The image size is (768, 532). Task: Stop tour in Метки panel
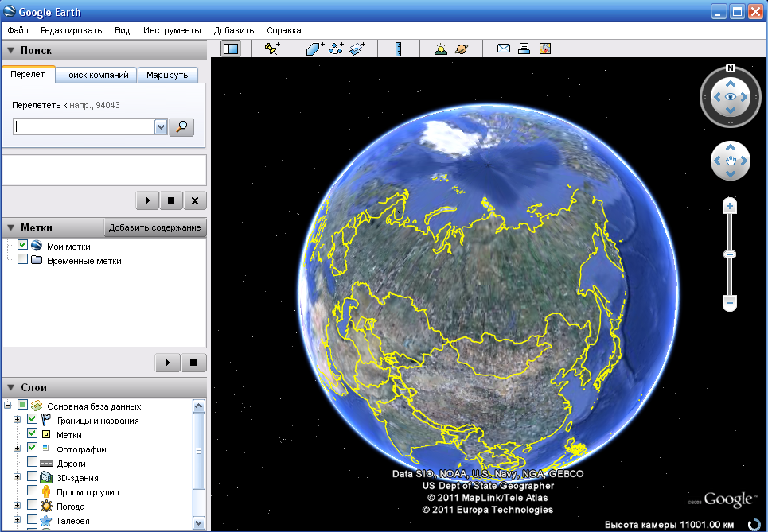tap(193, 363)
